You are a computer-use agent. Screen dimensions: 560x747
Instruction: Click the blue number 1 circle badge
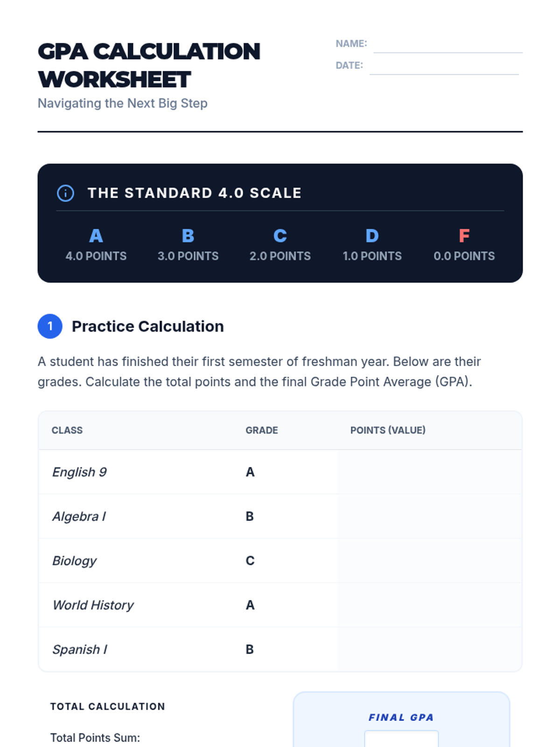coord(50,326)
